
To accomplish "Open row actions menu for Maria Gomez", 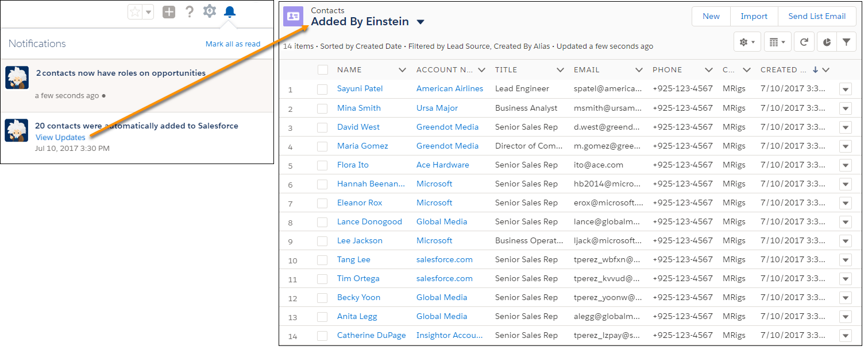I will point(845,146).
